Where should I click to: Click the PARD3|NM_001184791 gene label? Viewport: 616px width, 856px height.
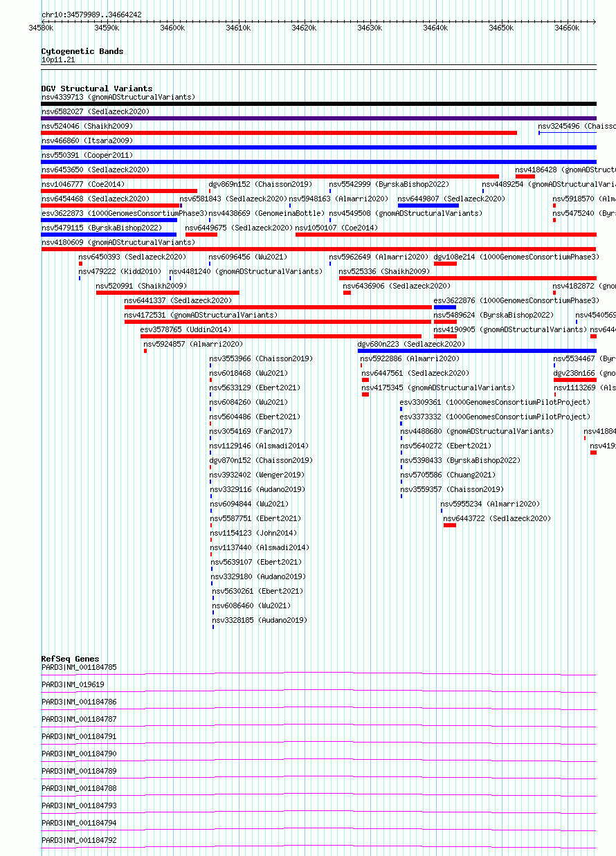[80, 737]
